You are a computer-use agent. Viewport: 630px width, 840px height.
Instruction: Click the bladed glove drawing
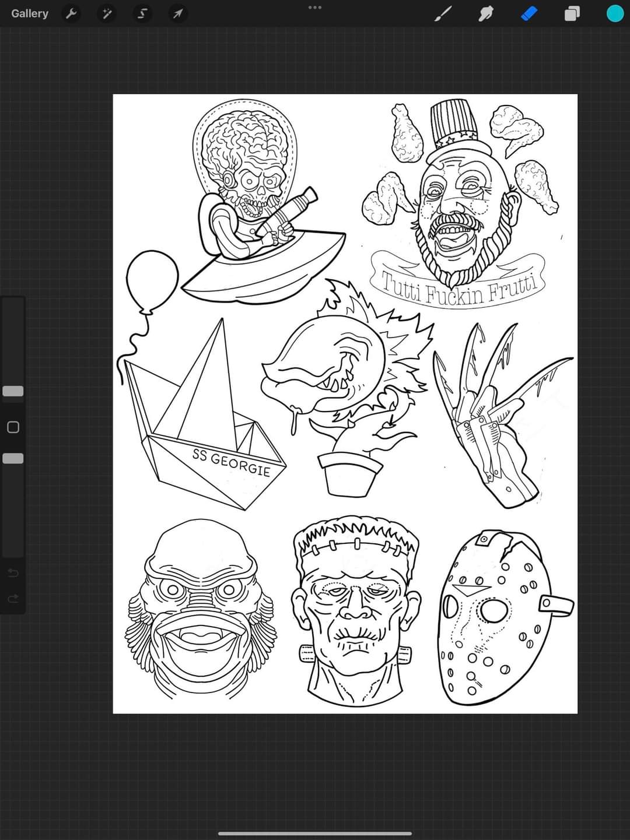click(x=502, y=415)
